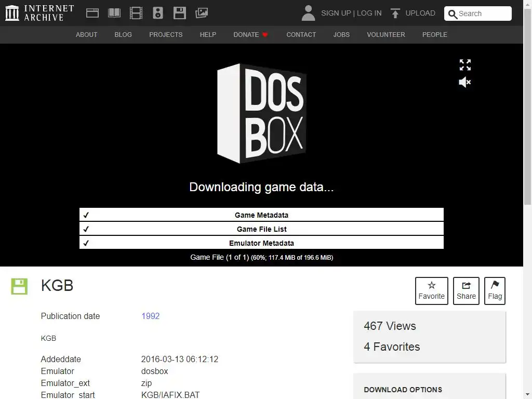Click the Flag button

(x=495, y=291)
